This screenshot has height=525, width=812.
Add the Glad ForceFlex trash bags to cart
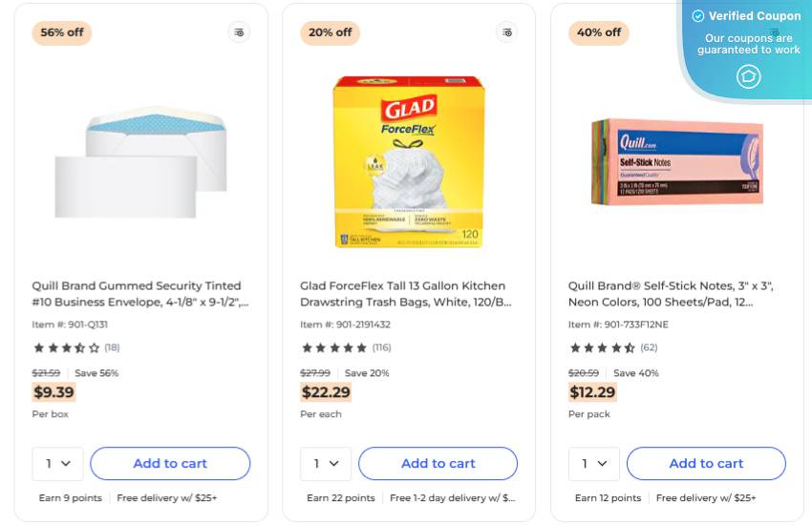point(438,464)
